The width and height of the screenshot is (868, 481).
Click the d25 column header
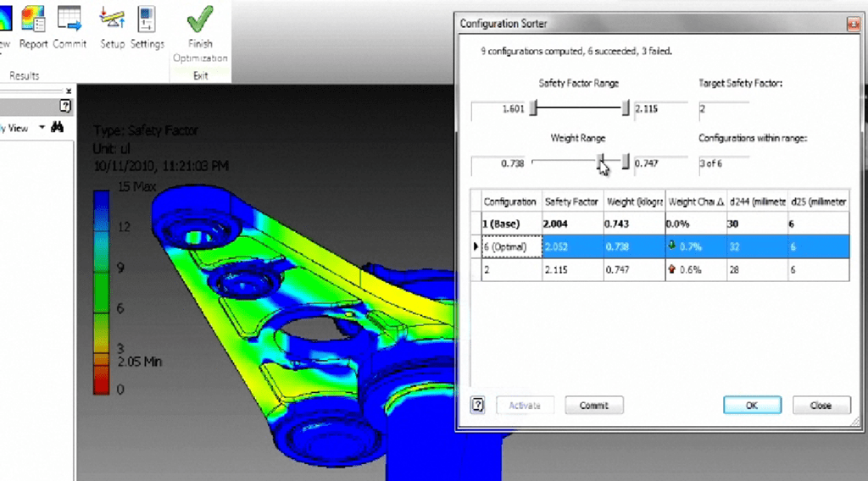point(819,202)
